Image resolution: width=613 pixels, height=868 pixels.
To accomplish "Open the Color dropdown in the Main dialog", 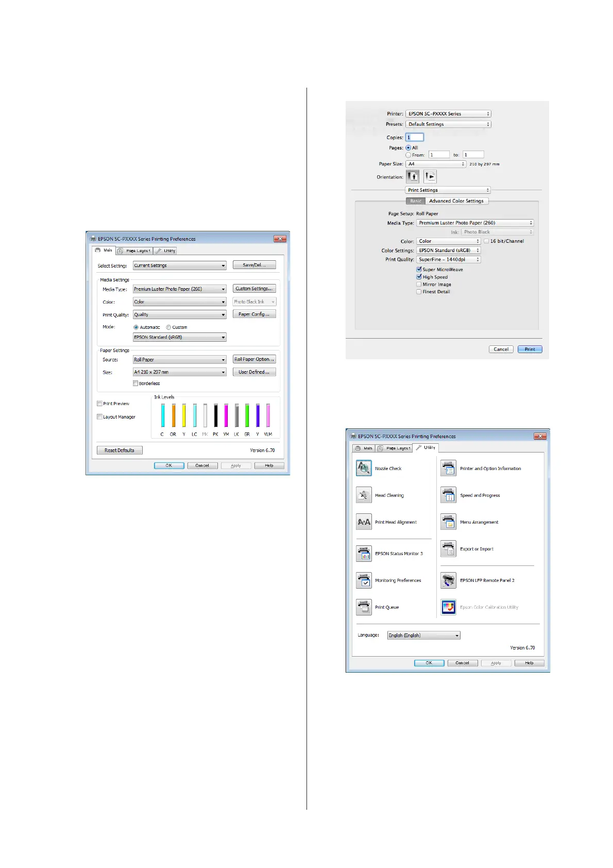I will click(179, 302).
